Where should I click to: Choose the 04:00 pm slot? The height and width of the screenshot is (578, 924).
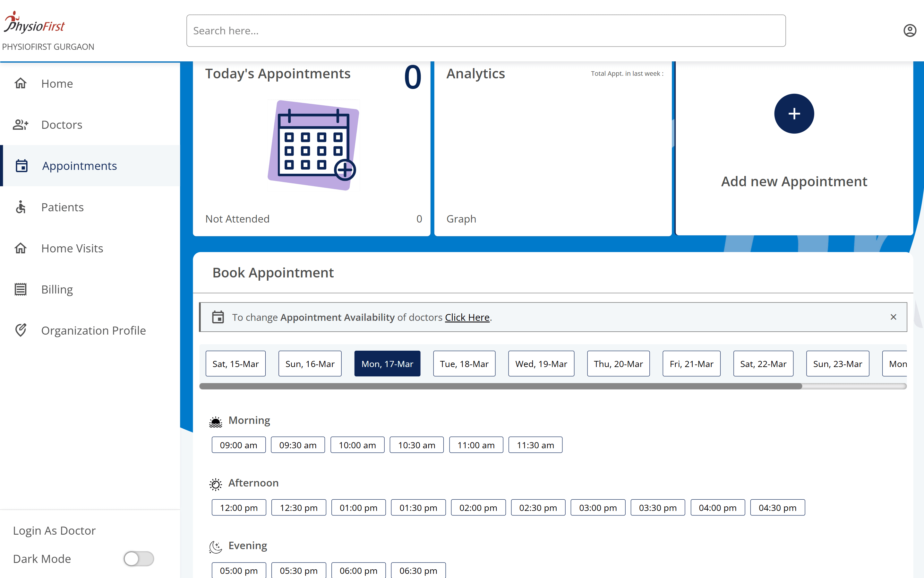(717, 508)
